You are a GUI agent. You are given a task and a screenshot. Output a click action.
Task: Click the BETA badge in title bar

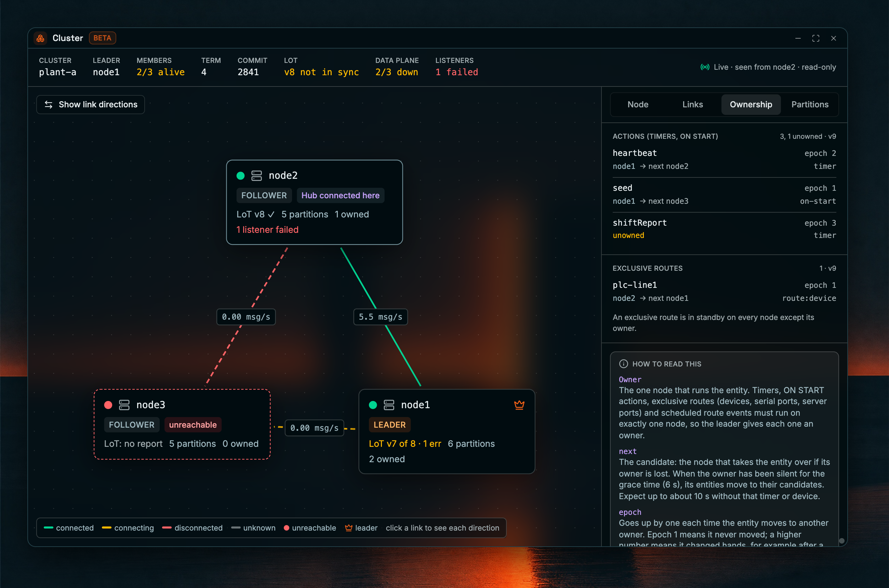(102, 38)
